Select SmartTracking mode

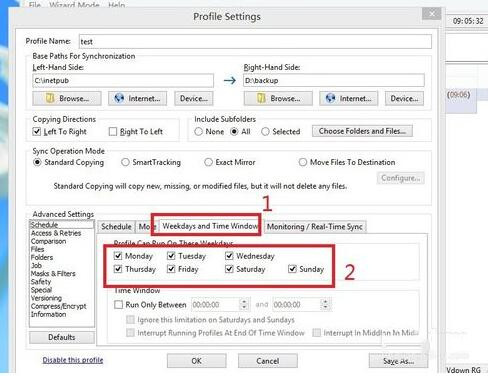click(125, 162)
